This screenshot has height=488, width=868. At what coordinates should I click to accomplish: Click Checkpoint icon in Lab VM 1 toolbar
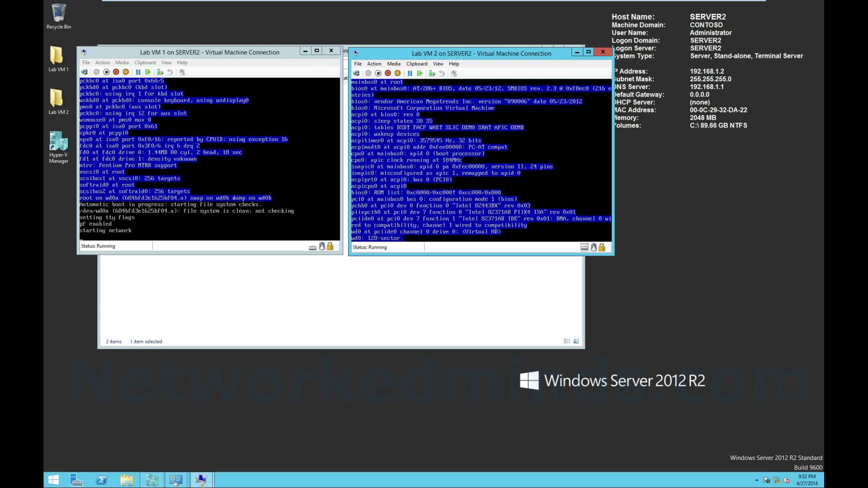click(160, 72)
